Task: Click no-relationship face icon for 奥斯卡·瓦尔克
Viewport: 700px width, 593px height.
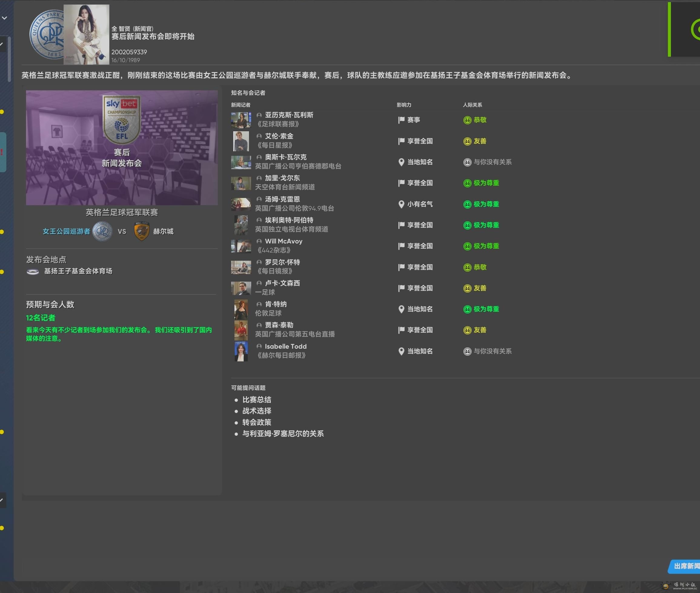Action: [467, 162]
